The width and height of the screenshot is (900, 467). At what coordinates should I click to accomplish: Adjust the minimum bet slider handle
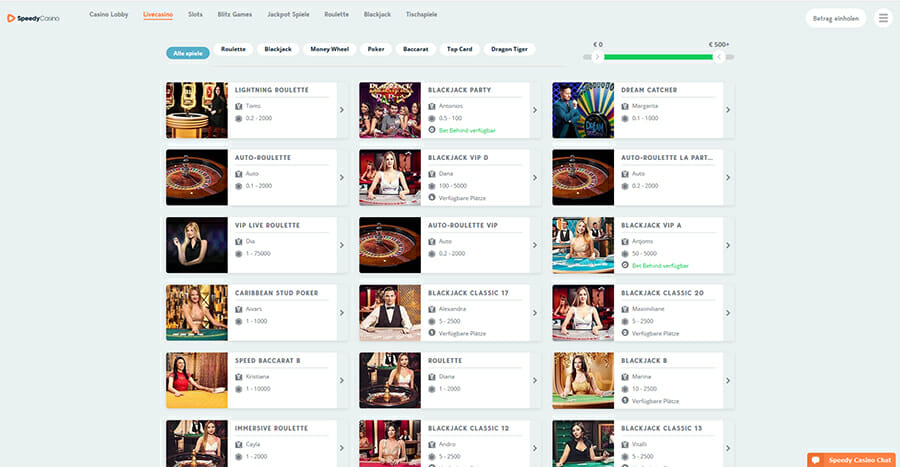pyautogui.click(x=598, y=57)
